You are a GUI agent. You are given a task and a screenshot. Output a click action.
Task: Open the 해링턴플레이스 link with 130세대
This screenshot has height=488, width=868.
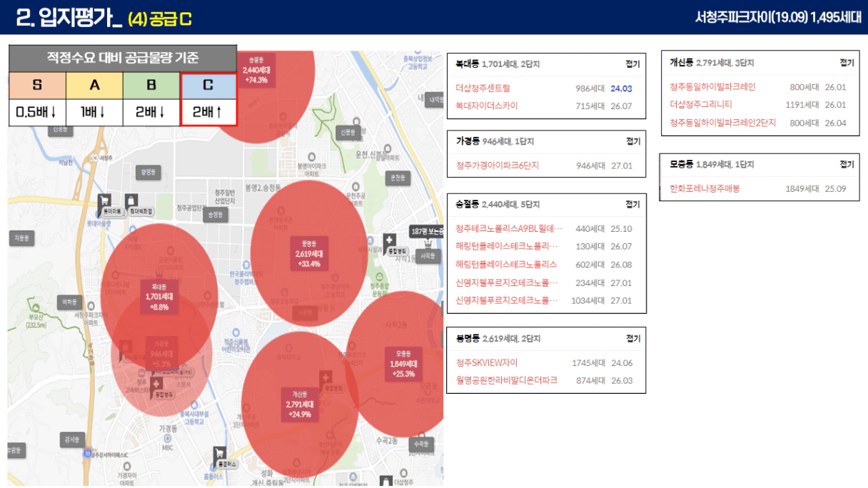(507, 246)
